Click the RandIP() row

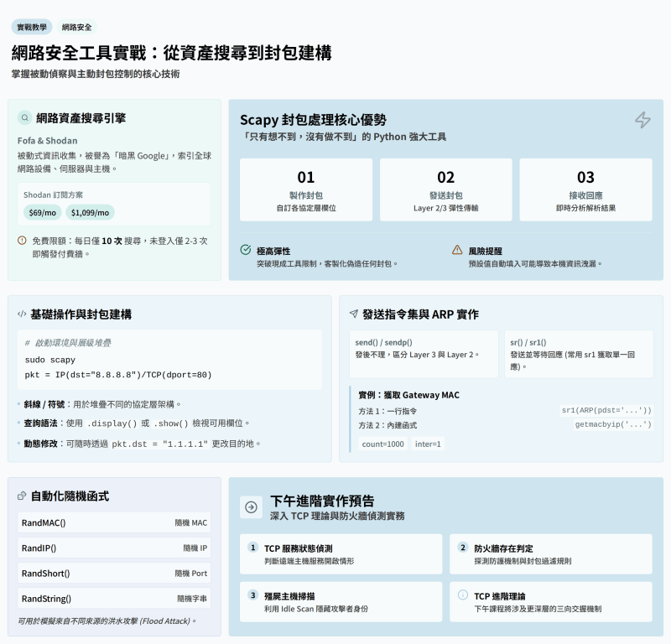(114, 548)
